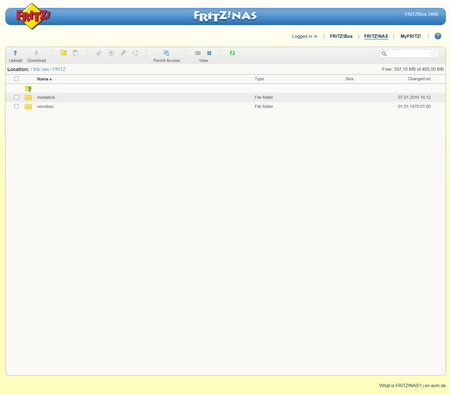Open en.avm.de footer link
Viewport: 450px width, 395px height.
coord(435,386)
